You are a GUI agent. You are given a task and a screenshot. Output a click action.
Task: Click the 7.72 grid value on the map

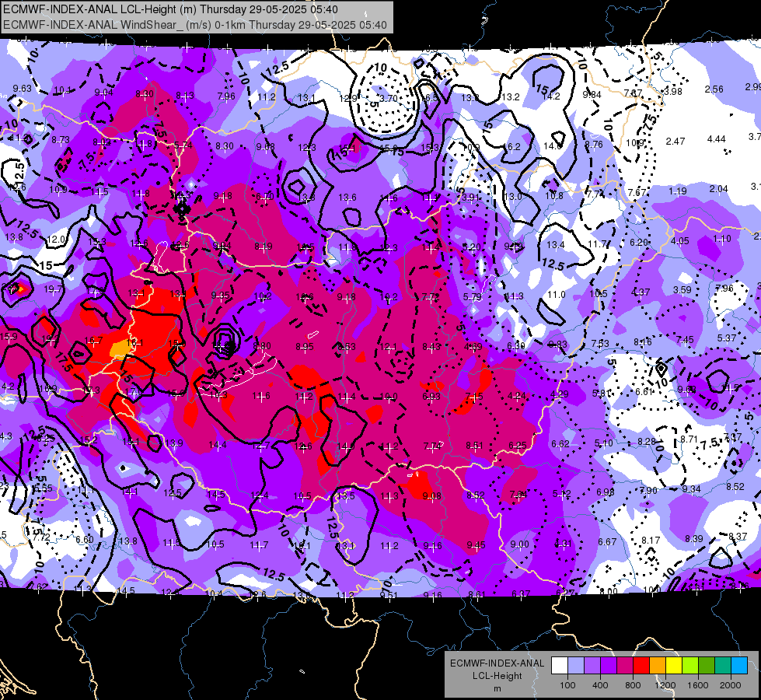click(41, 537)
